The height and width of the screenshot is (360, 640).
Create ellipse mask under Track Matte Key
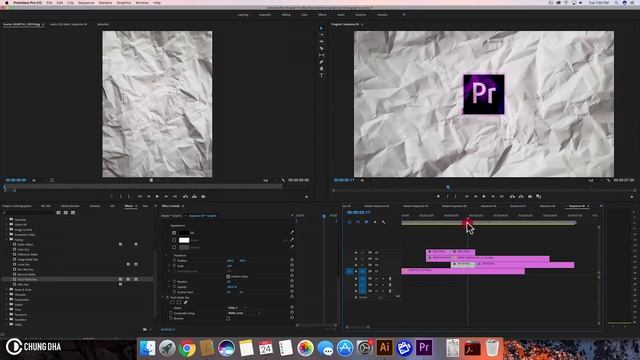[x=172, y=302]
